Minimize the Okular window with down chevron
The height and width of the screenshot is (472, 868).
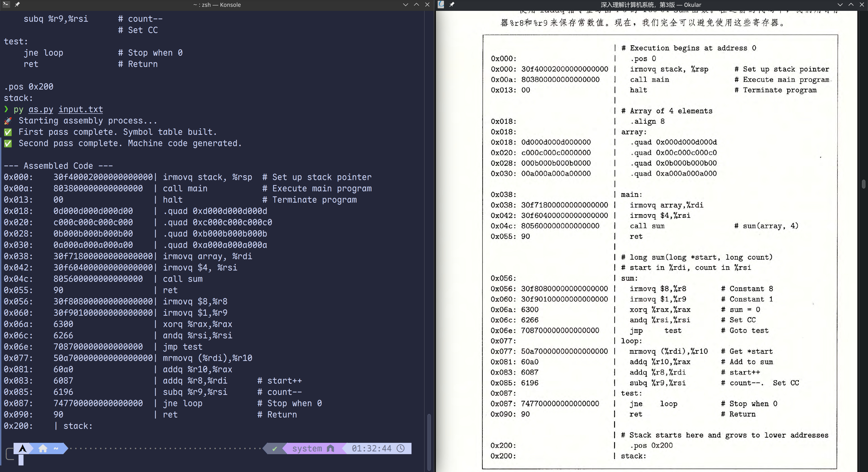click(840, 4)
